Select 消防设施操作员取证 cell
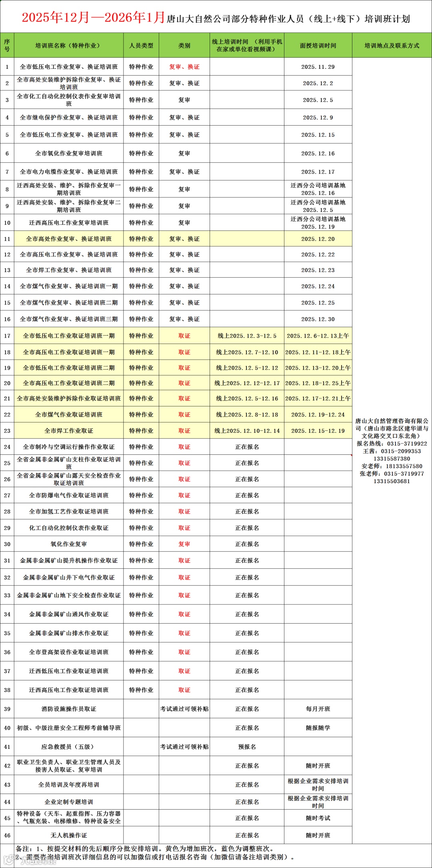 click(69, 709)
